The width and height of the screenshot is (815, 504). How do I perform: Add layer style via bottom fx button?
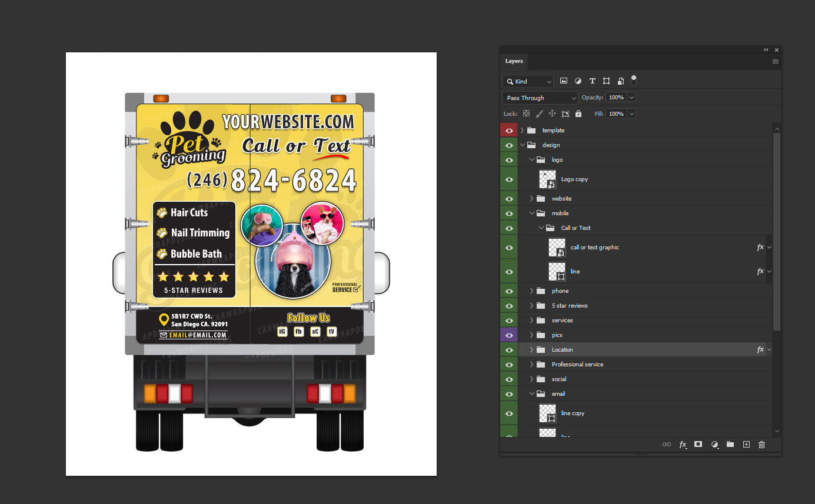(x=683, y=445)
